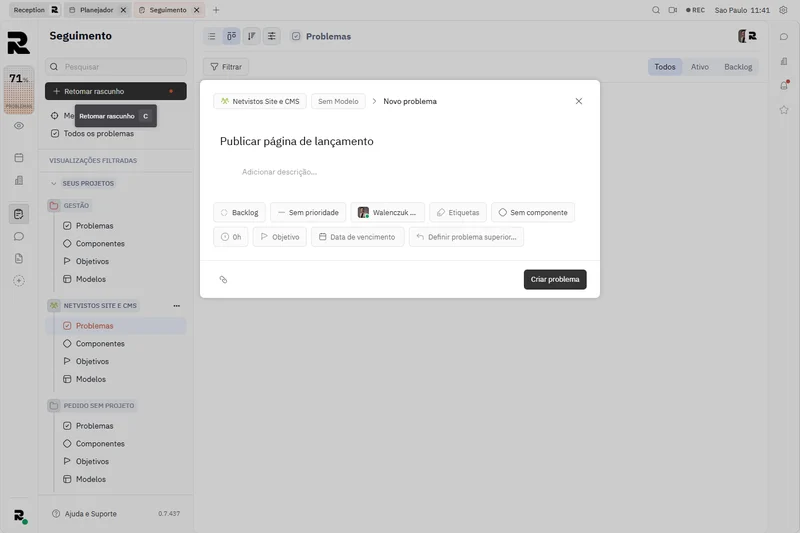
Task: Open the settings gear in top bar
Action: click(x=783, y=10)
